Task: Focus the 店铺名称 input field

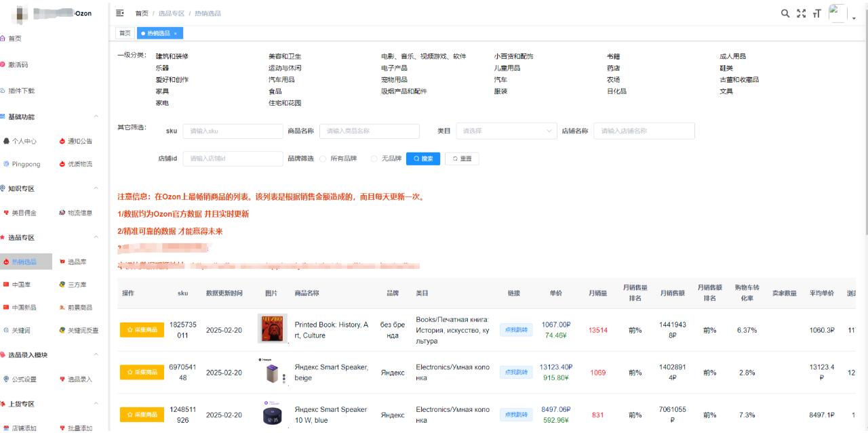Action: tap(644, 131)
